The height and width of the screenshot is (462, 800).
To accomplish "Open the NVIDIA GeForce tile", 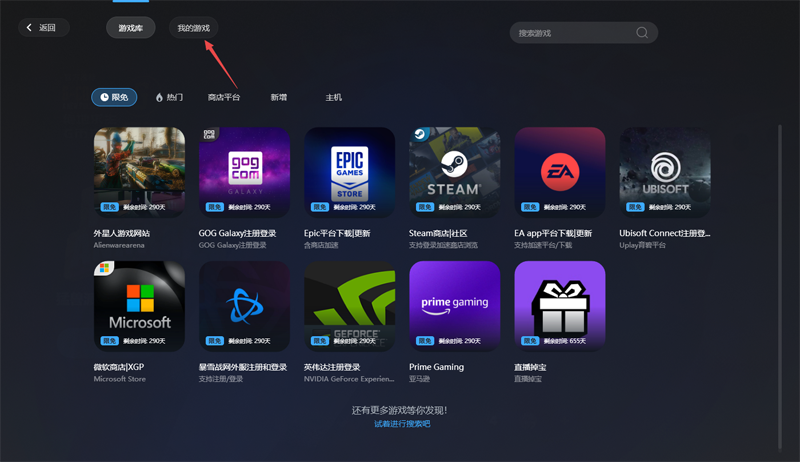I will (349, 306).
